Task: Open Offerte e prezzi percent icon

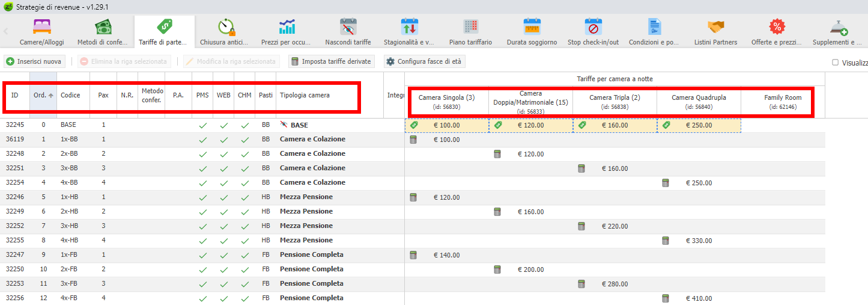Action: (777, 27)
